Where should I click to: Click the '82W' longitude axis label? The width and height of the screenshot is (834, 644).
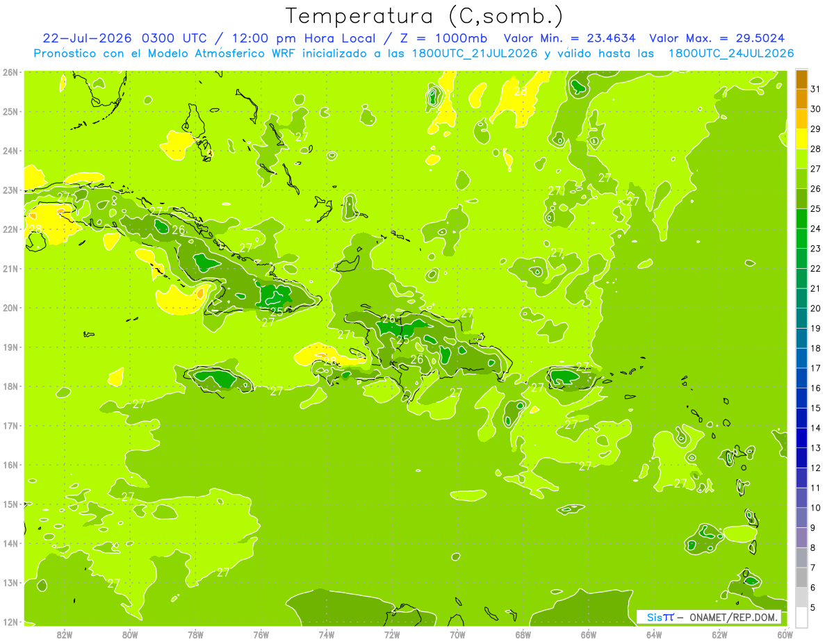(64, 634)
